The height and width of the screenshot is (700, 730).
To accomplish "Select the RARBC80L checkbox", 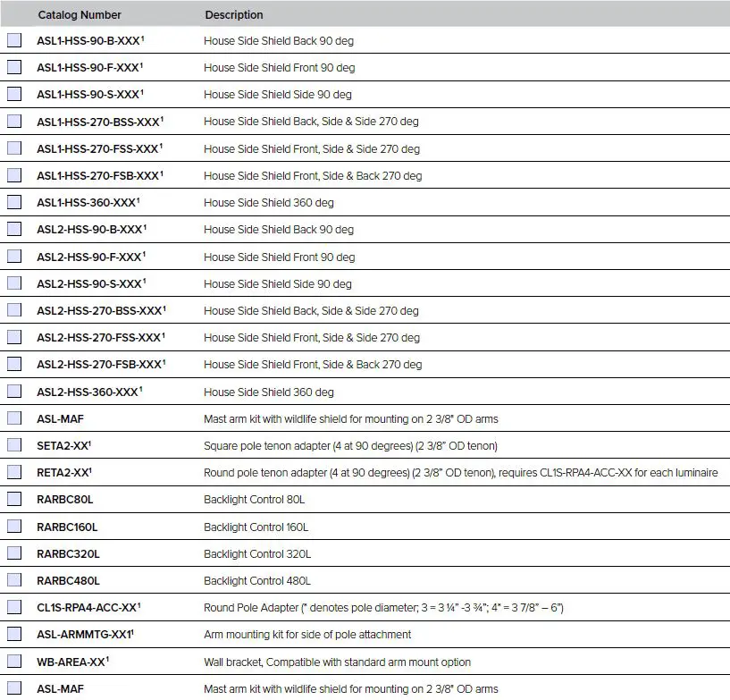I will pos(14,500).
